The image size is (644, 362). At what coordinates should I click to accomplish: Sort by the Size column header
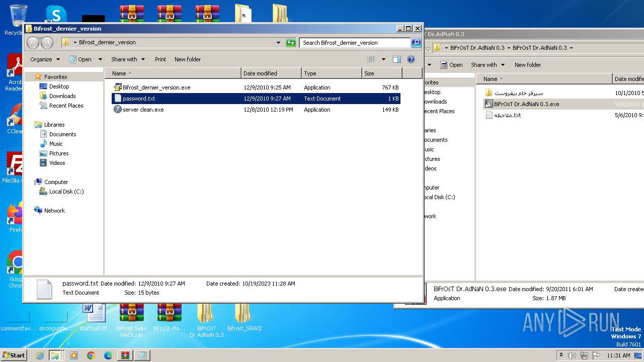(x=382, y=73)
